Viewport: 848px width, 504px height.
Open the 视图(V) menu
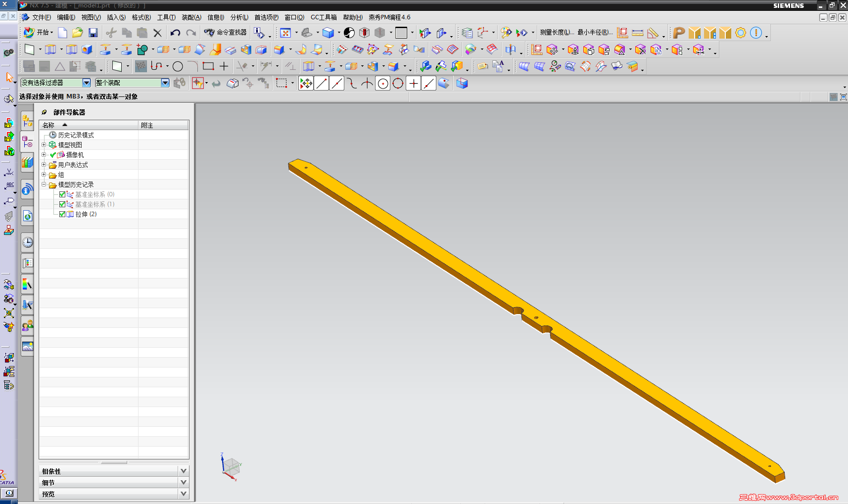[x=91, y=17]
